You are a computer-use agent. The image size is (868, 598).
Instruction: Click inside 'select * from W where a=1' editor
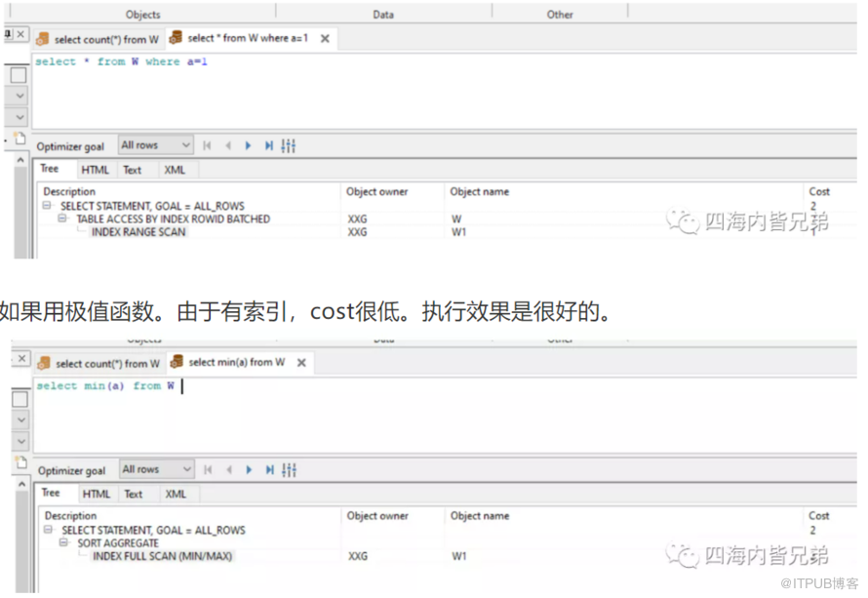click(x=445, y=92)
